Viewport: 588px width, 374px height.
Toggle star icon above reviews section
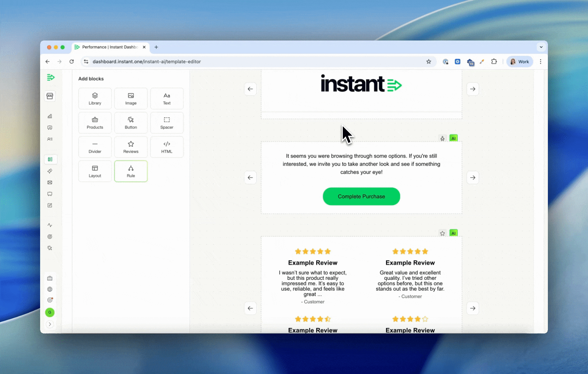pyautogui.click(x=442, y=233)
